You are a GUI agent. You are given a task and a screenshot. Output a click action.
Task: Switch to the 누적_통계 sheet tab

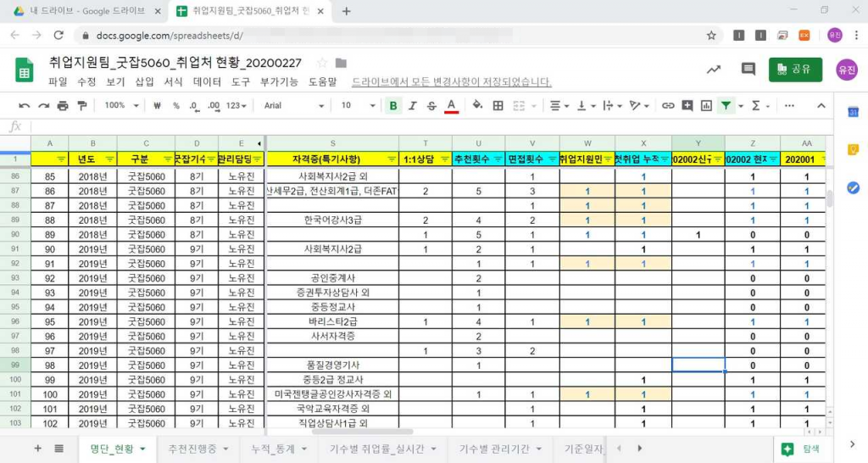[x=278, y=449]
